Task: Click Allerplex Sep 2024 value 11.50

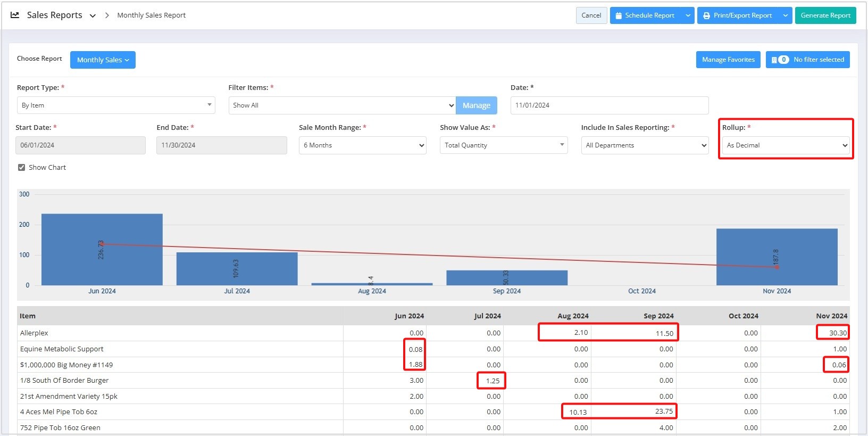Action: [664, 334]
